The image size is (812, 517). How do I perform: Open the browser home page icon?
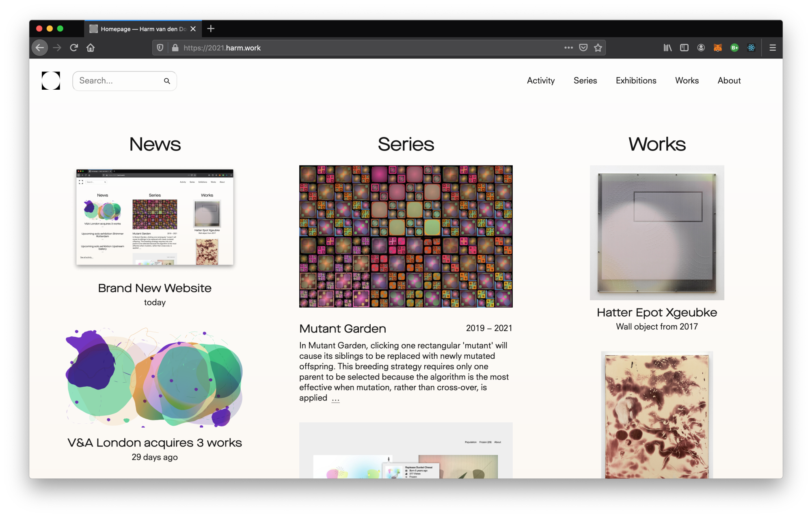91,48
